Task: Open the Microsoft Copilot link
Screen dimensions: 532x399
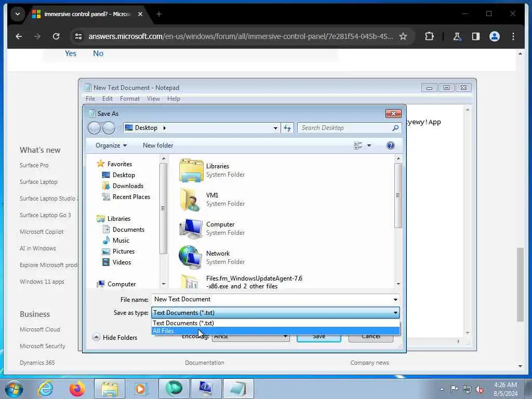Action: click(42, 232)
